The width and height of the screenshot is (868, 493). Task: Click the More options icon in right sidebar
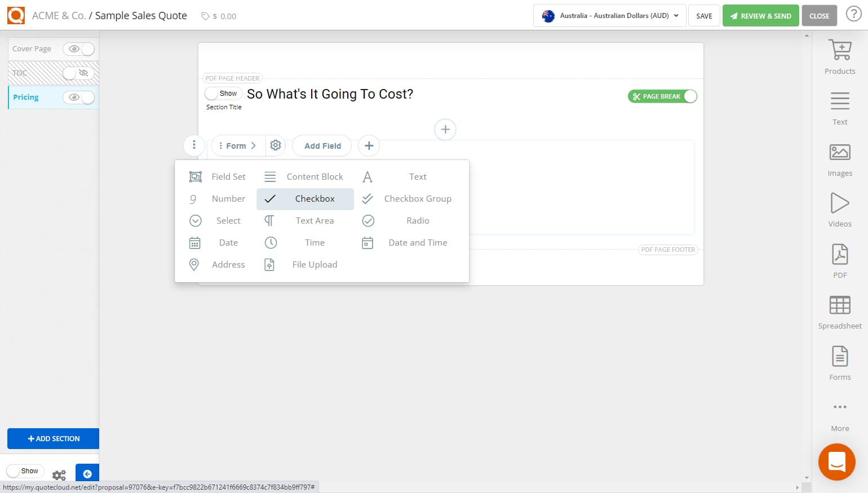click(x=839, y=407)
